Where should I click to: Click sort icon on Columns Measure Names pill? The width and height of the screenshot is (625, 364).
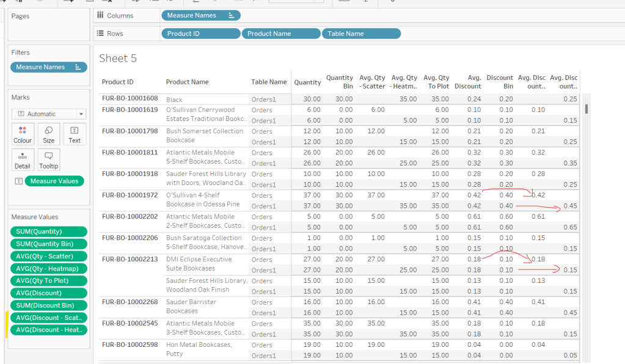(231, 15)
